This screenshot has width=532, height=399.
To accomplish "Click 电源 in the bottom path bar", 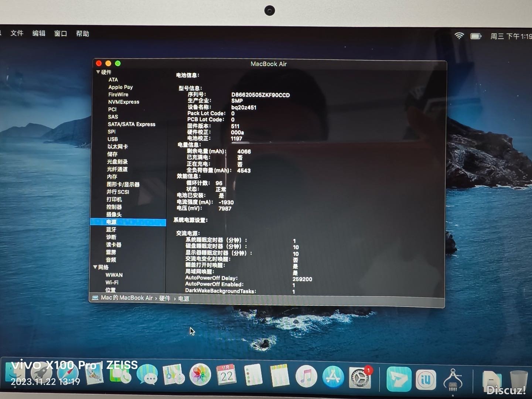I will pos(184,299).
